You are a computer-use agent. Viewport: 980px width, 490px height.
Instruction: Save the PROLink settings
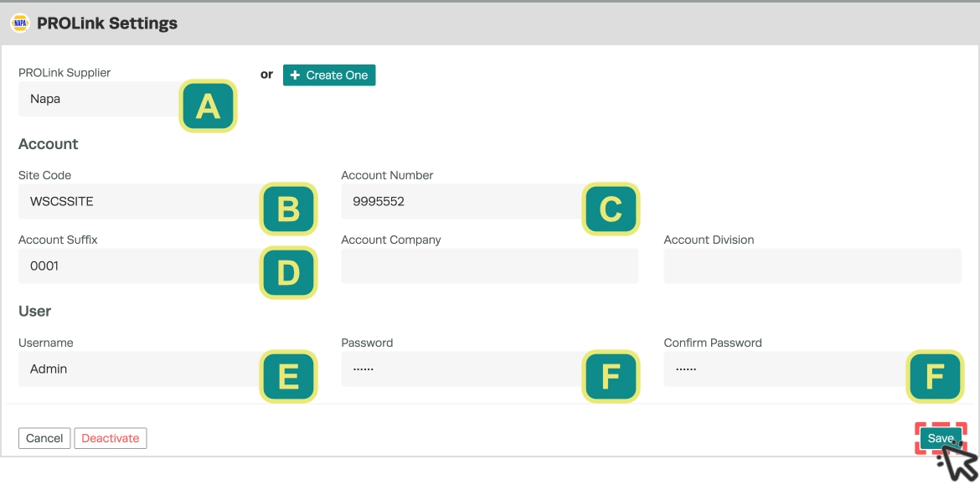tap(940, 438)
